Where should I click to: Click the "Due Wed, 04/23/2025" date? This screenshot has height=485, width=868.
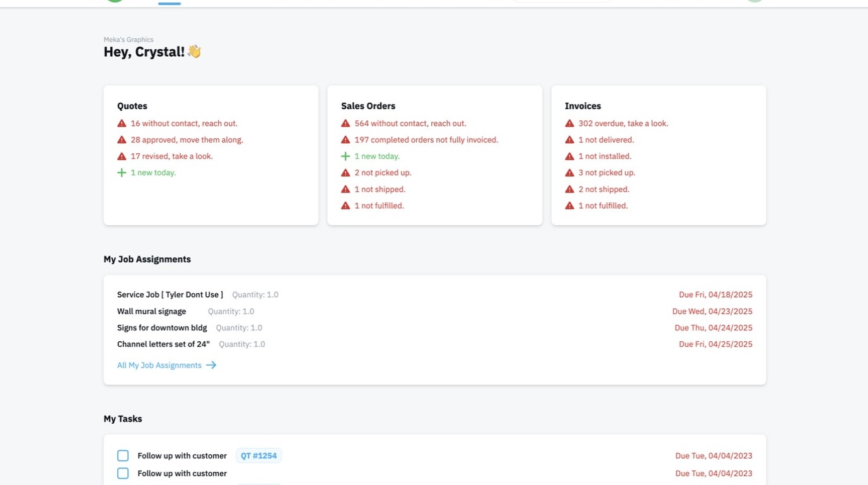click(712, 312)
